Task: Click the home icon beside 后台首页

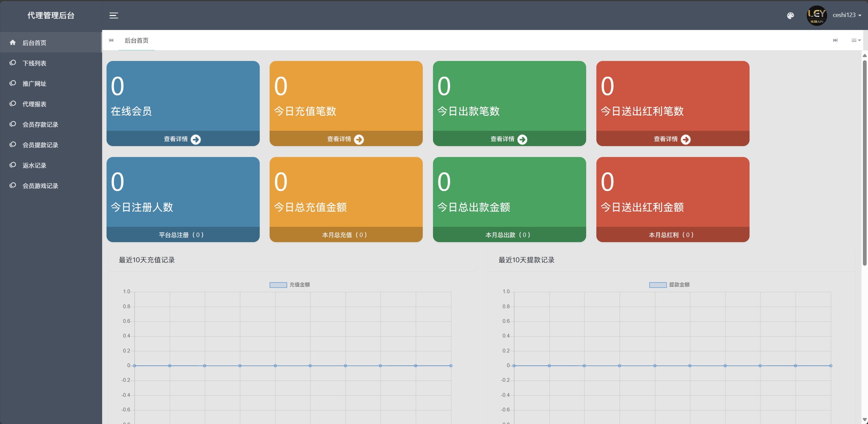Action: point(13,43)
